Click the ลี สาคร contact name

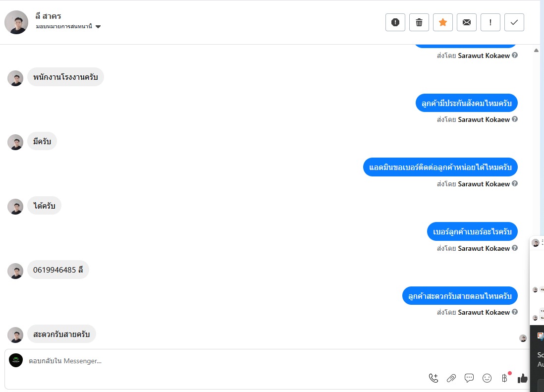pyautogui.click(x=48, y=16)
